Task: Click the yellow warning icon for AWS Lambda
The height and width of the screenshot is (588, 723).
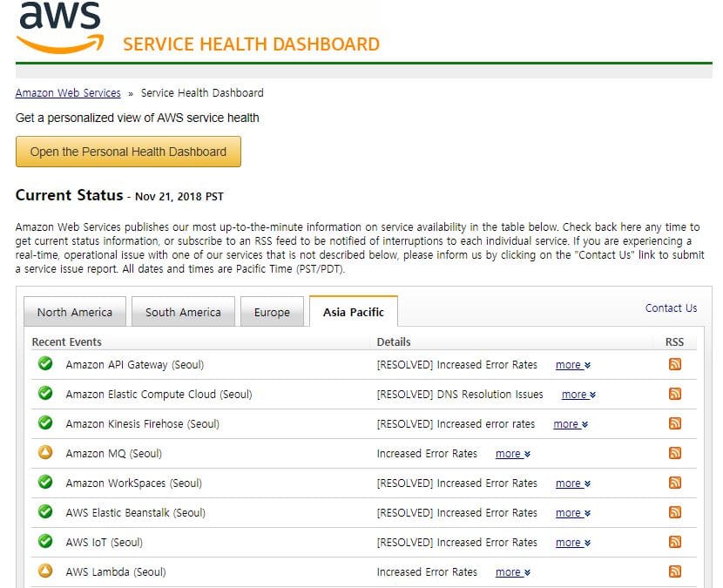Action: [45, 571]
